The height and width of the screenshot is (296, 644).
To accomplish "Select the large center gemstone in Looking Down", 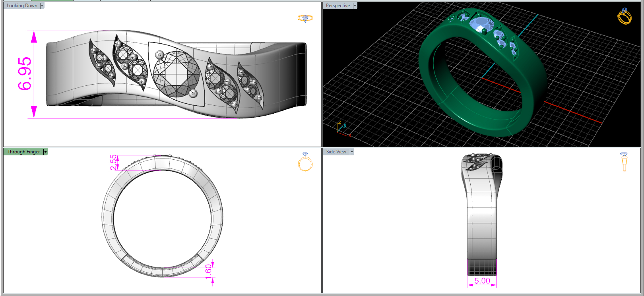I will pos(177,74).
